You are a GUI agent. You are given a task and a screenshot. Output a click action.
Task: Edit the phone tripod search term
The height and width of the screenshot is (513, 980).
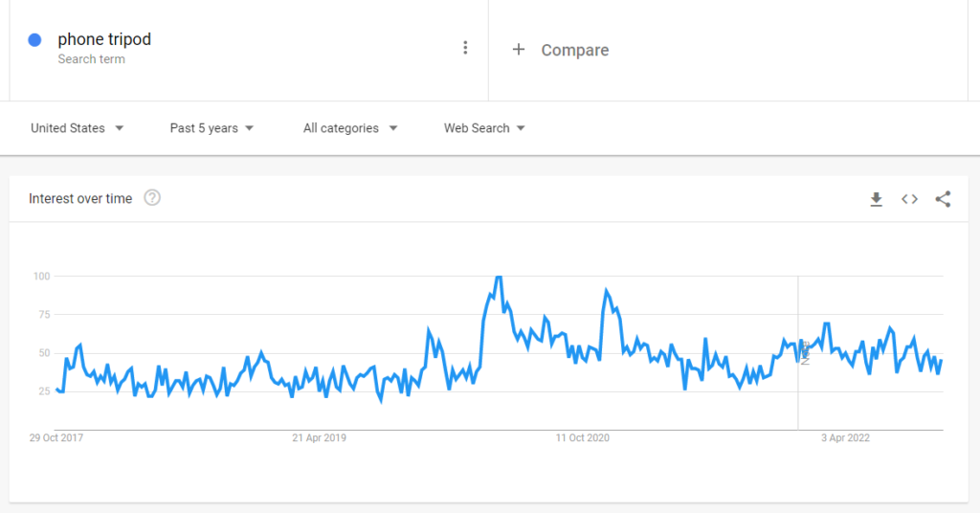[x=104, y=40]
